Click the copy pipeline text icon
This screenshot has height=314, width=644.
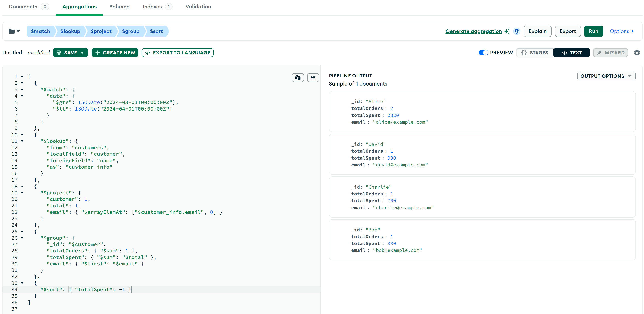(298, 78)
